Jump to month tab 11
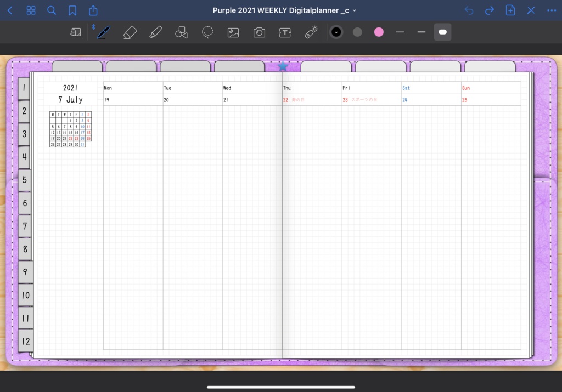The height and width of the screenshot is (392, 562). (x=26, y=318)
